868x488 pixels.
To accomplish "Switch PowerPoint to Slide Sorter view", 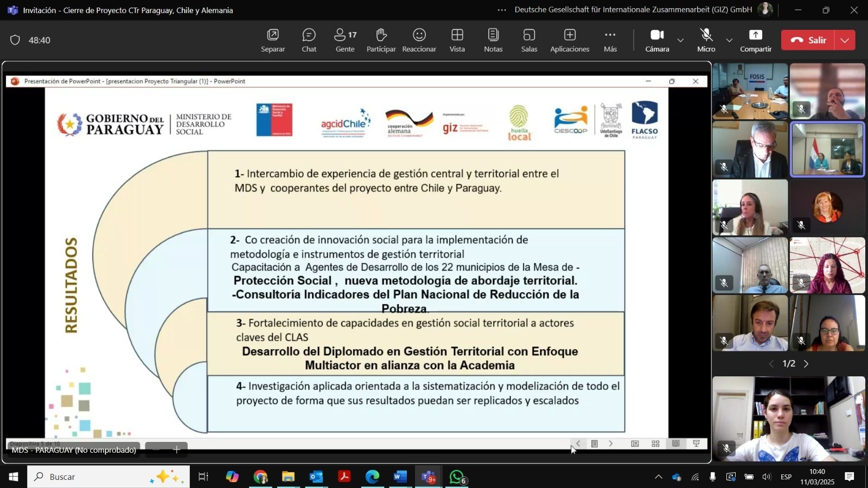I will click(655, 444).
